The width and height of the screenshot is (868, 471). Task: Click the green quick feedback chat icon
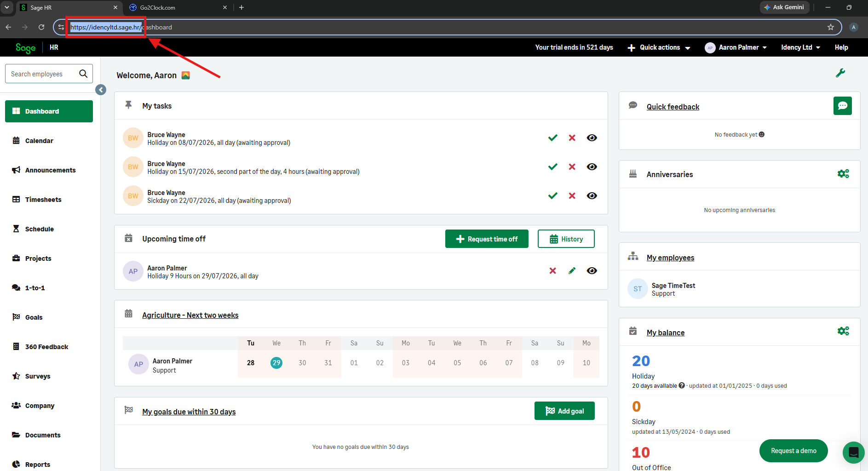click(x=843, y=106)
